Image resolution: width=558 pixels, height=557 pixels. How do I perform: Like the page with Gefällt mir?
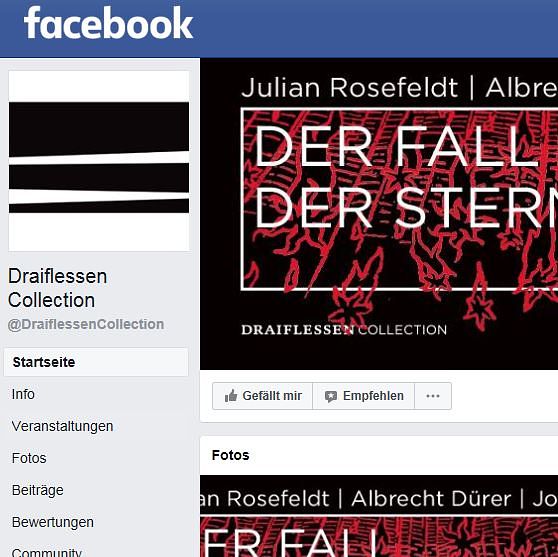[263, 396]
